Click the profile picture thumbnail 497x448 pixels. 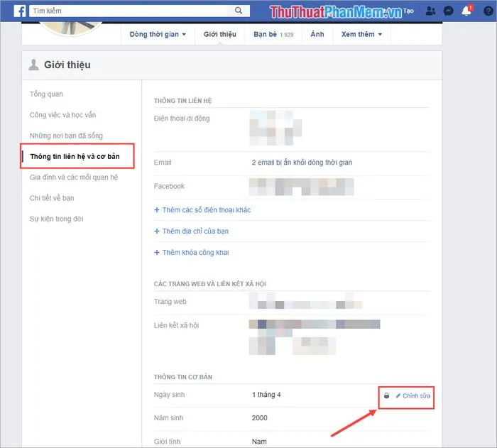70,28
